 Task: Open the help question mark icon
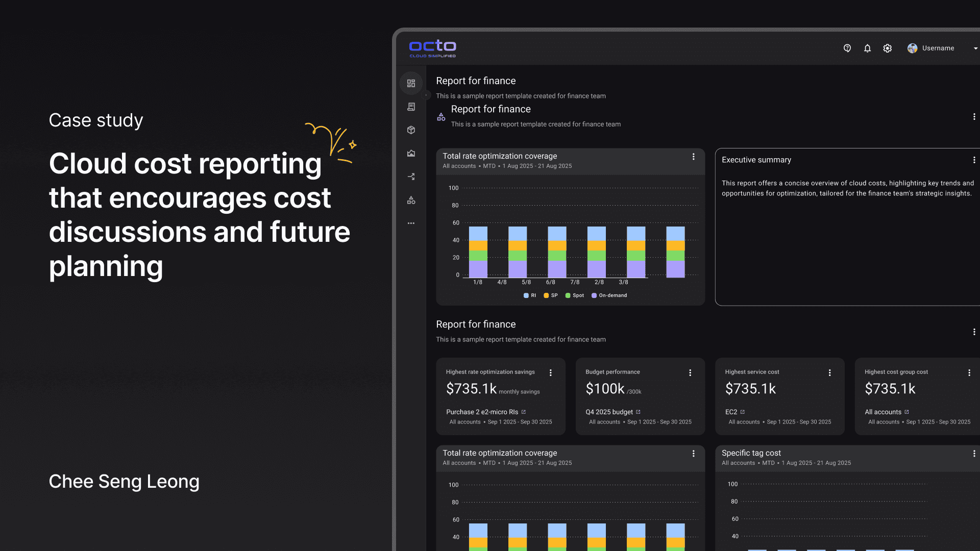coord(847,48)
